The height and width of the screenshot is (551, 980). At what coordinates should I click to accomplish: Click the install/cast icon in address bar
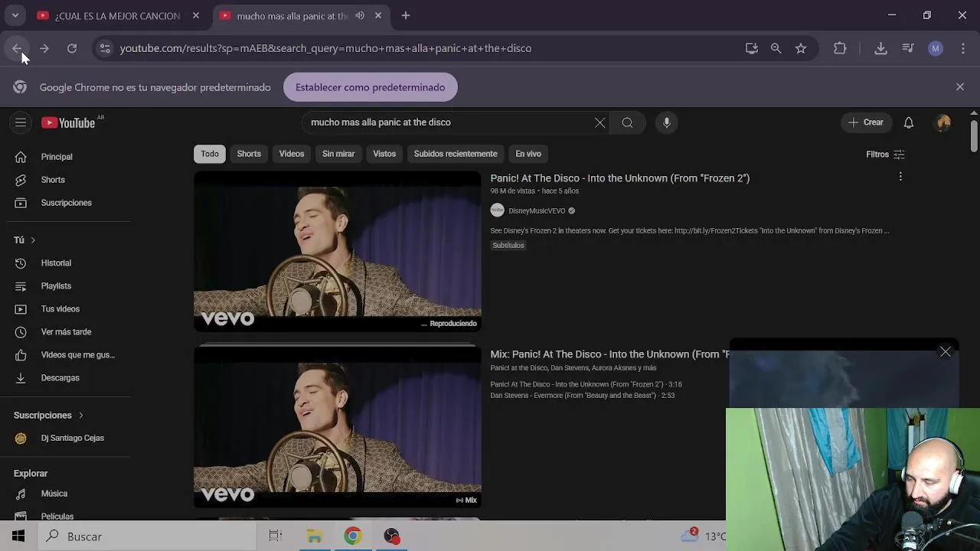pos(752,48)
